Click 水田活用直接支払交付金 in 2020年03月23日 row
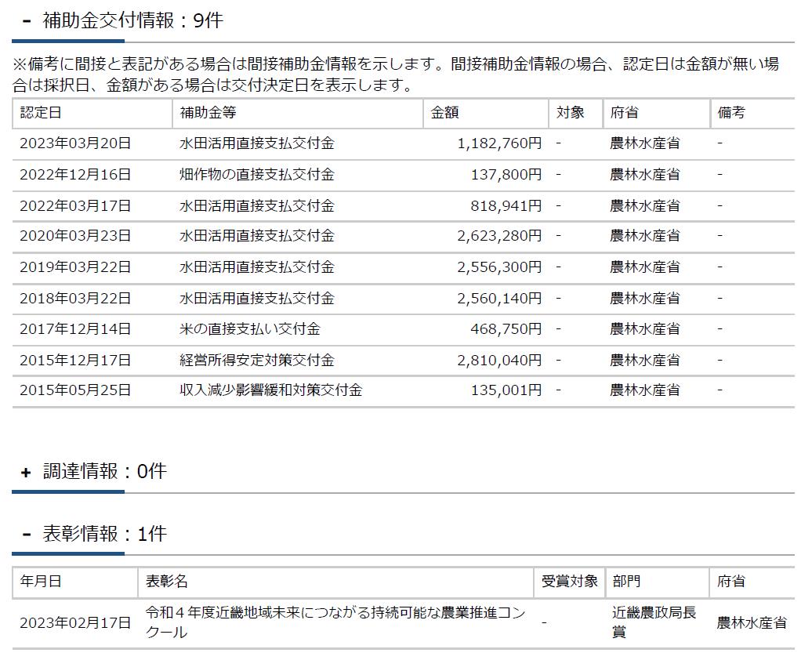 click(x=257, y=236)
